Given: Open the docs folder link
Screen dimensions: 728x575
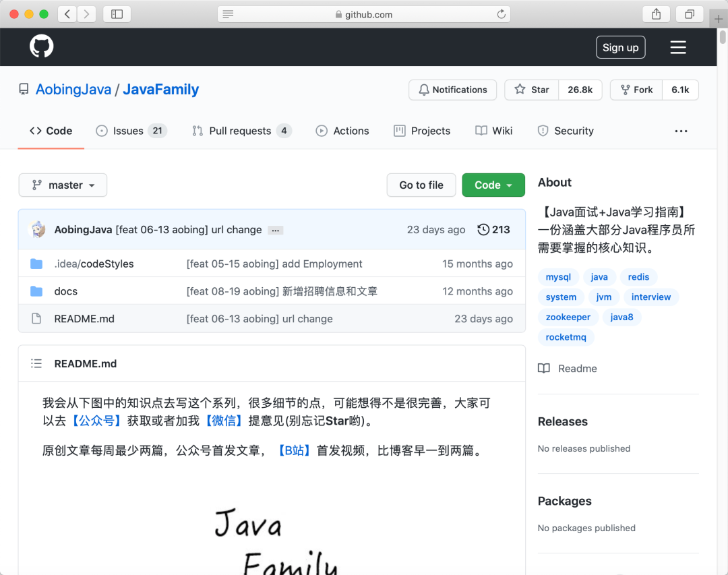Looking at the screenshot, I should tap(66, 291).
